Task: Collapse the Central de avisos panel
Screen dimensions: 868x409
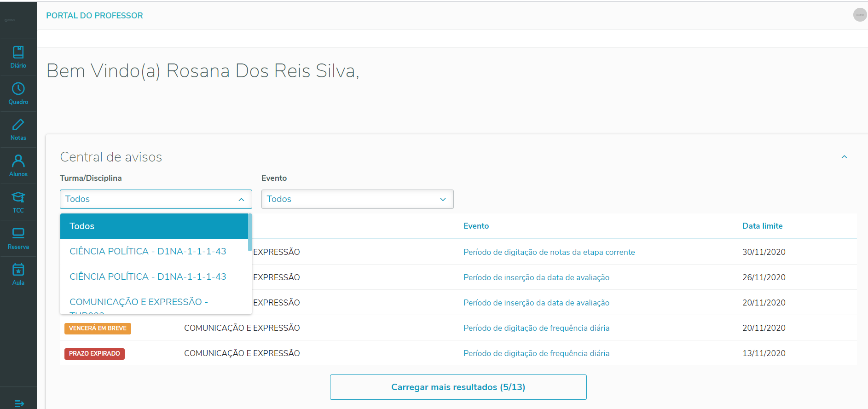Action: click(844, 157)
